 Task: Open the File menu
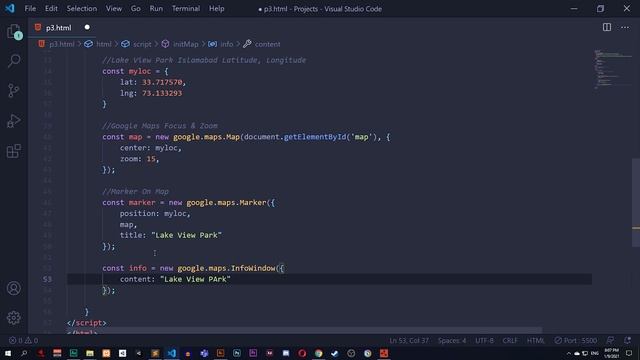pyautogui.click(x=30, y=9)
